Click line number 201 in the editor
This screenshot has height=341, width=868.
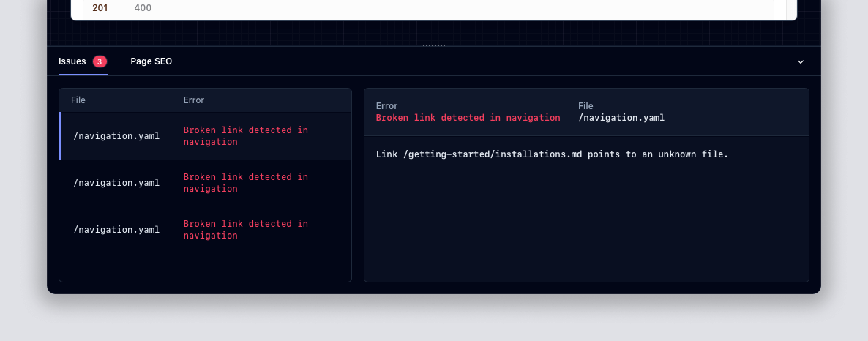tap(100, 8)
